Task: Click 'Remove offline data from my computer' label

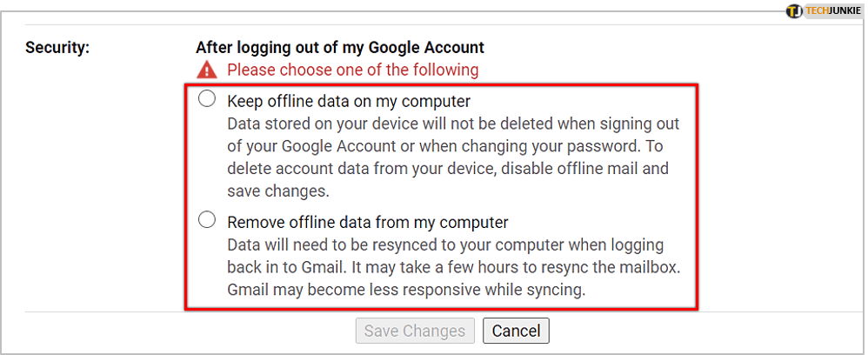Action: (367, 221)
